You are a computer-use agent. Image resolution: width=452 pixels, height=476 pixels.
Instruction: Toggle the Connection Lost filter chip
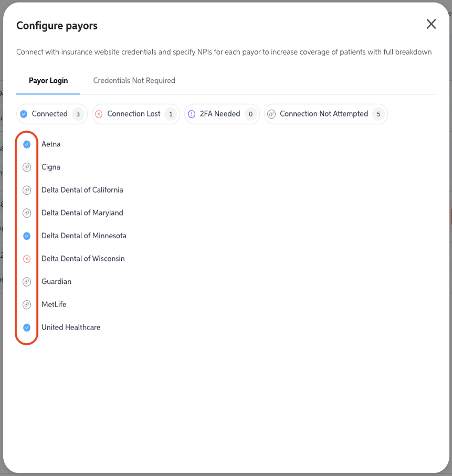(135, 114)
